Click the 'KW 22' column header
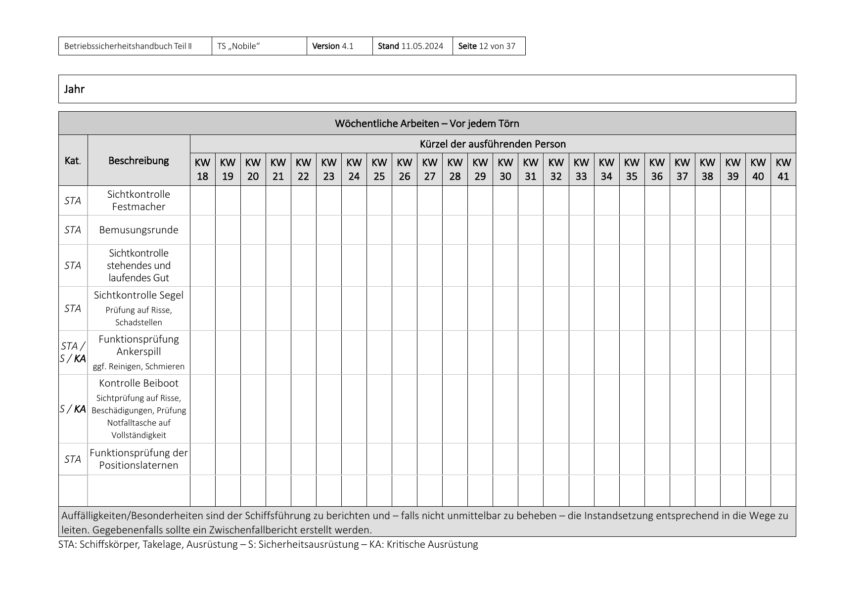 click(304, 170)
